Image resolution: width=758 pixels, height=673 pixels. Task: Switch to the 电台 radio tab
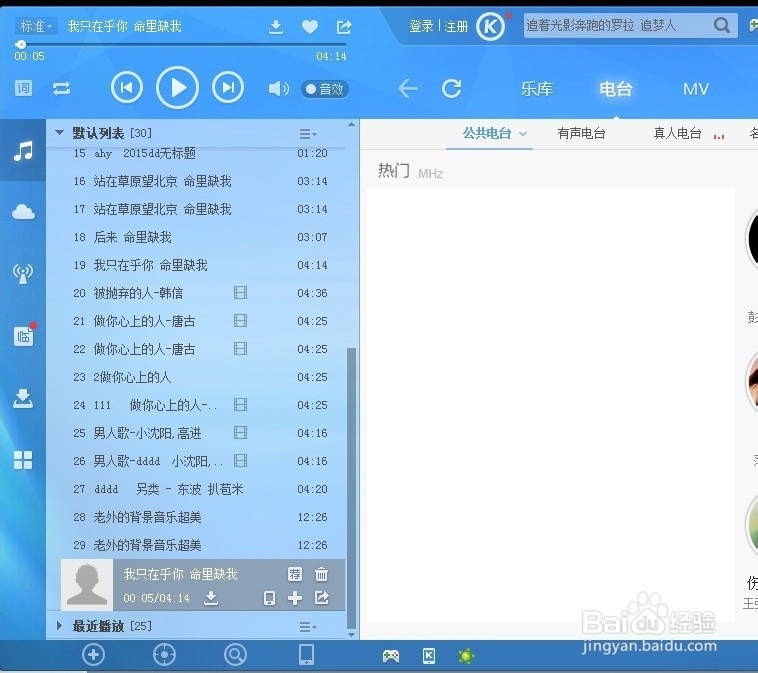tap(615, 89)
